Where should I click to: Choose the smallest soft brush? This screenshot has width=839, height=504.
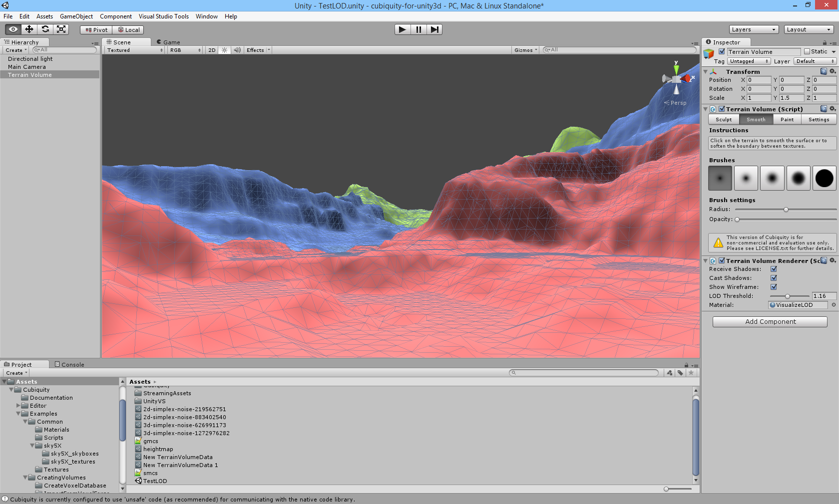coord(720,178)
